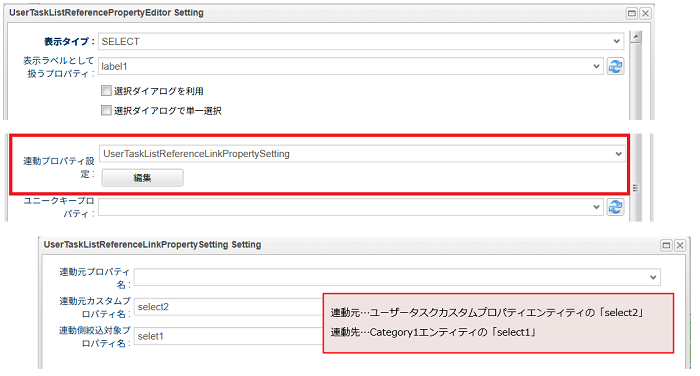700x376 pixels.
Task: Click the vertical scrollbar thumb grip
Action: click(x=636, y=188)
